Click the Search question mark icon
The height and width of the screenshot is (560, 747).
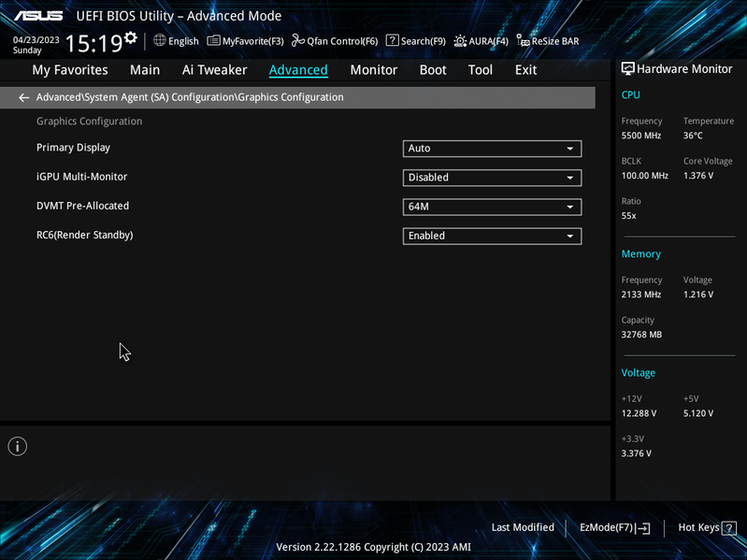[392, 41]
